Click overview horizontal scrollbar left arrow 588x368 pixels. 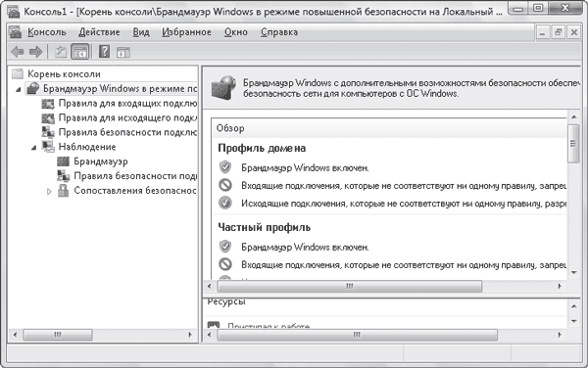point(210,286)
